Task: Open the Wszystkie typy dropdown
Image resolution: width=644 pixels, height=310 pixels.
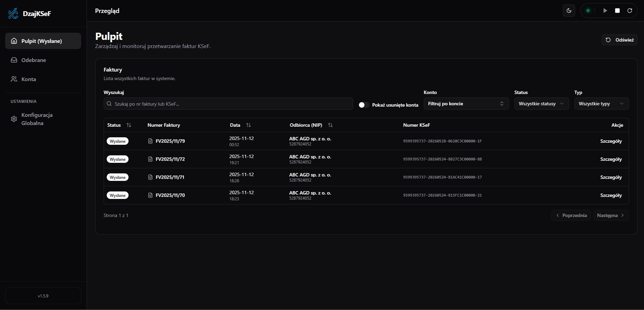Action: (x=601, y=104)
